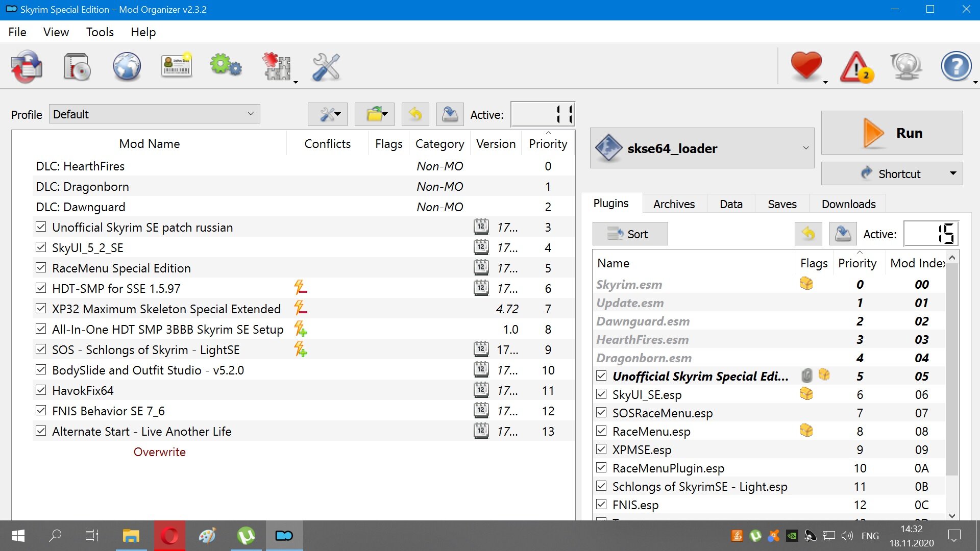Toggle XP32 Maximum Skeleton Special Extended checkbox
The width and height of the screenshot is (980, 551).
(41, 309)
